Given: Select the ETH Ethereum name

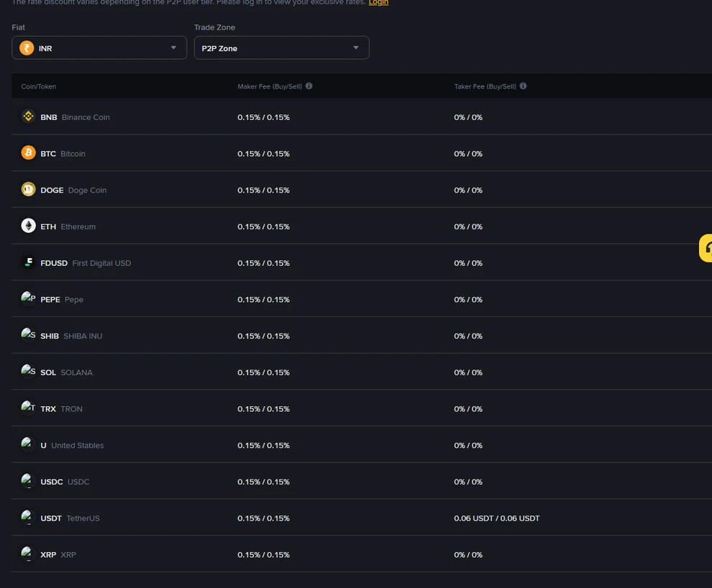Looking at the screenshot, I should 68,226.
